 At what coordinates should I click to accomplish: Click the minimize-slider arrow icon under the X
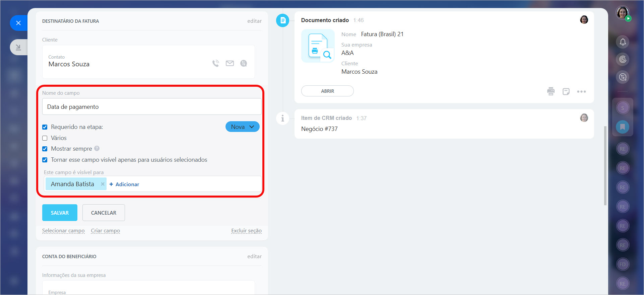tap(18, 47)
